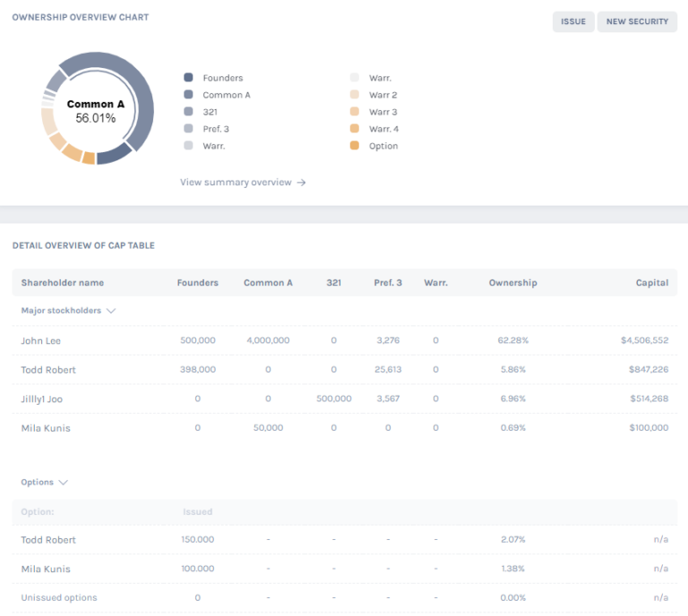Click the donut chart center label

click(96, 111)
